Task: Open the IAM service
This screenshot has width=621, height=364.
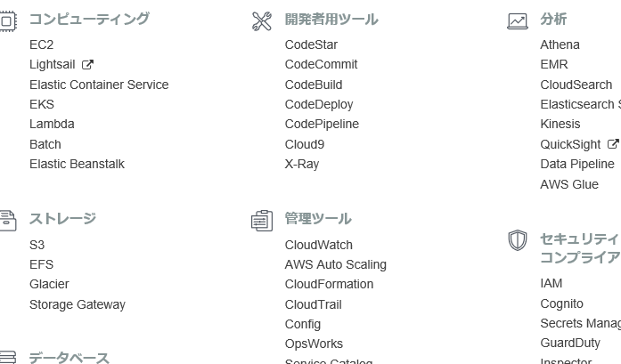Action: (552, 283)
